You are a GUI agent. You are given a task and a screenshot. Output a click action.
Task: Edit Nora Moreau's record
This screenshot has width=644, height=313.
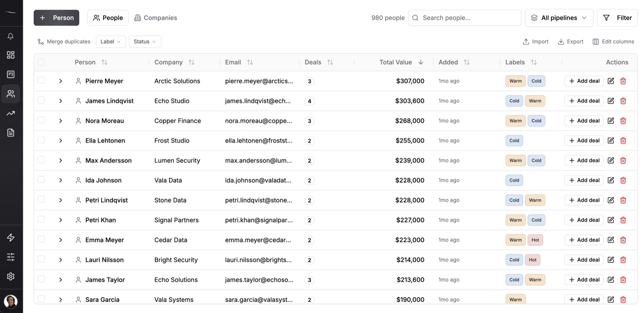tap(611, 121)
